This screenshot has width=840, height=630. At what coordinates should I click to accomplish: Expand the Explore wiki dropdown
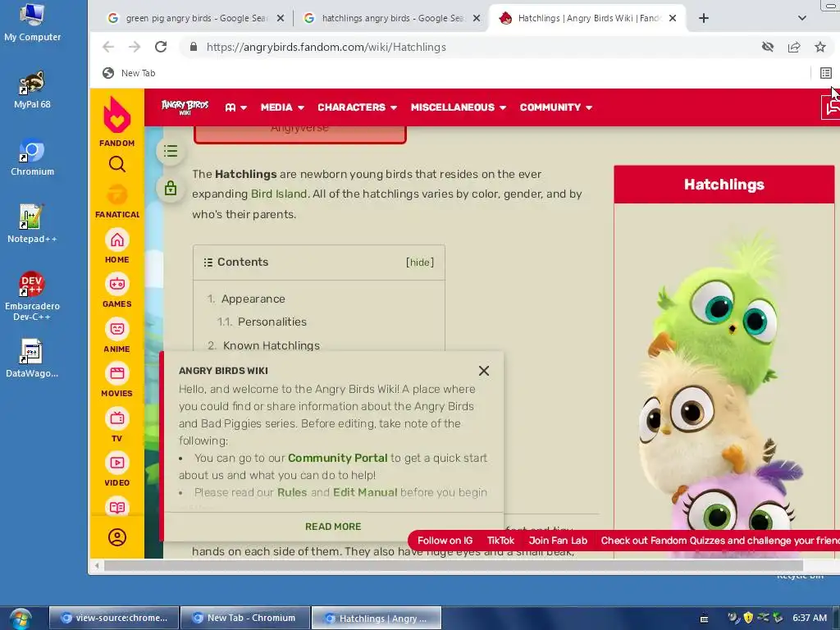click(x=235, y=107)
